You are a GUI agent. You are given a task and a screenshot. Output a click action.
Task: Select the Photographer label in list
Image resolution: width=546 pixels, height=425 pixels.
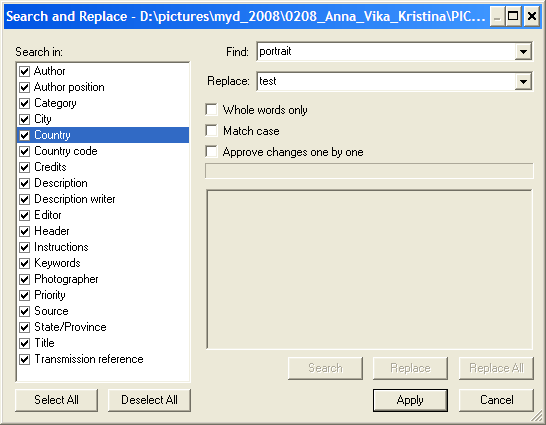coord(66,279)
